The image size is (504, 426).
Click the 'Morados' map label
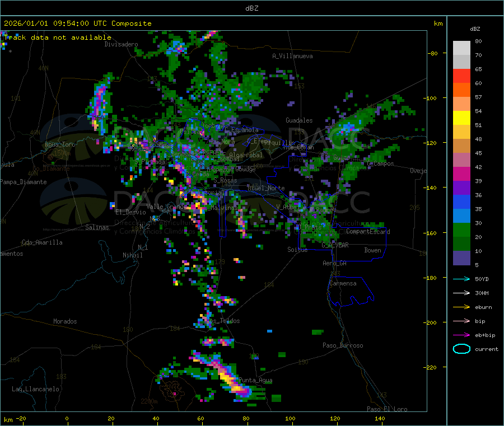pyautogui.click(x=65, y=321)
